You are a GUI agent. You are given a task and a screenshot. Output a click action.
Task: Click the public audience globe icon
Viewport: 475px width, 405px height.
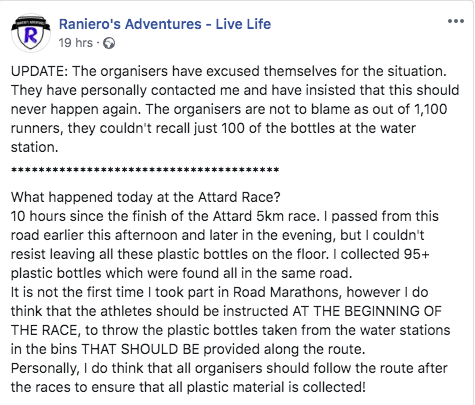109,43
